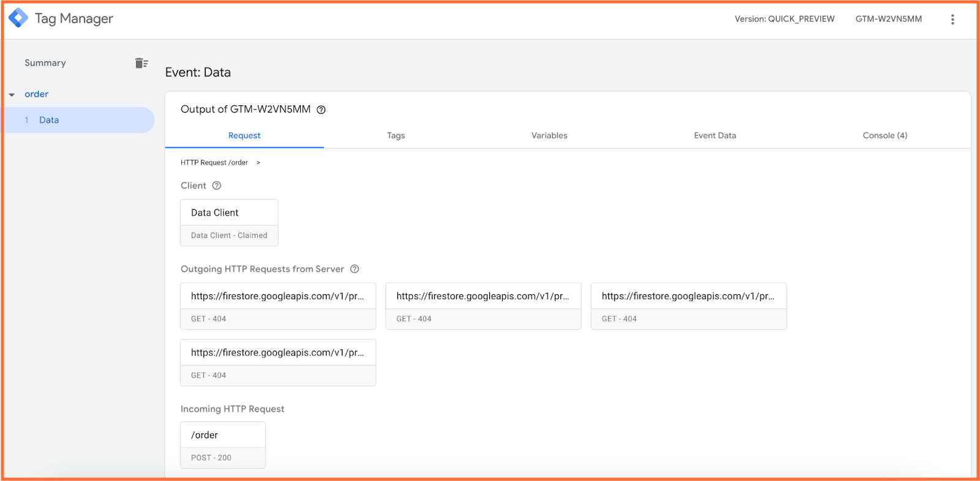Viewport: 980px width, 481px height.
Task: Click the POST - 200 status text
Action: pyautogui.click(x=211, y=458)
